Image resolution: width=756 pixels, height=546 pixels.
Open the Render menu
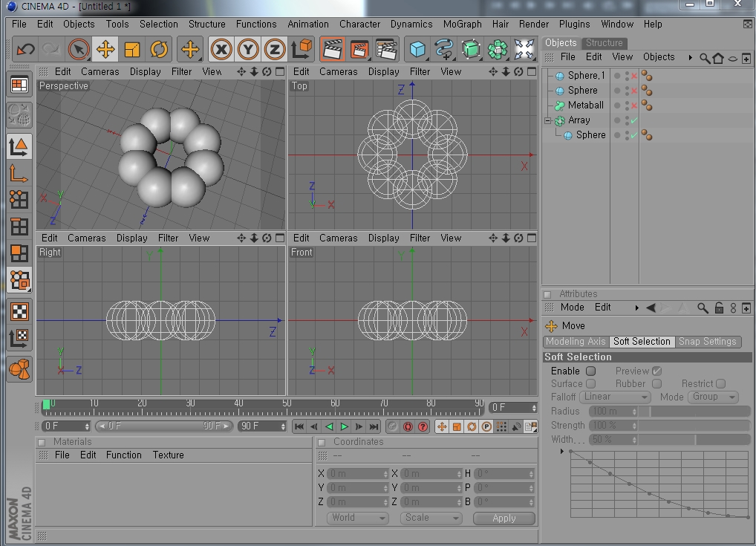pyautogui.click(x=534, y=24)
